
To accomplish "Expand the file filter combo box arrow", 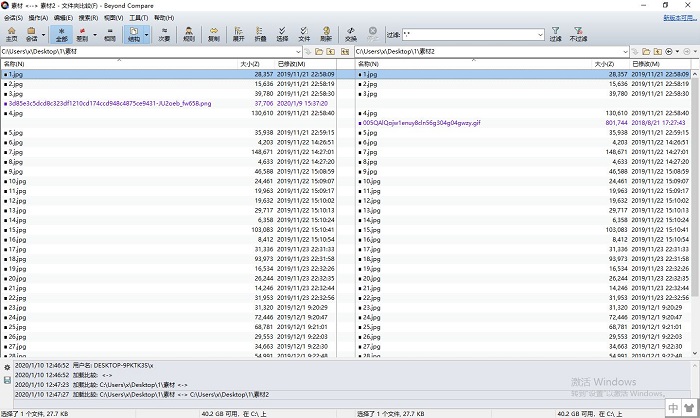I will [540, 35].
